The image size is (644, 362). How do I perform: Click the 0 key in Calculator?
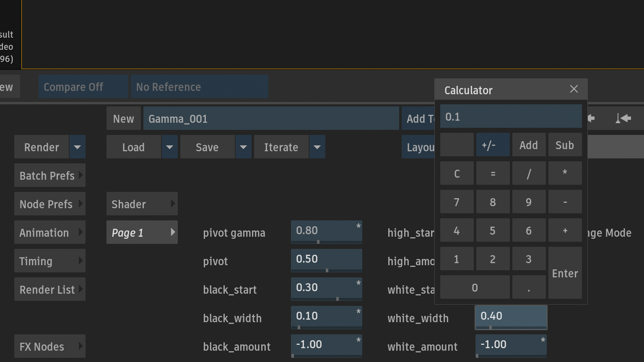click(475, 287)
